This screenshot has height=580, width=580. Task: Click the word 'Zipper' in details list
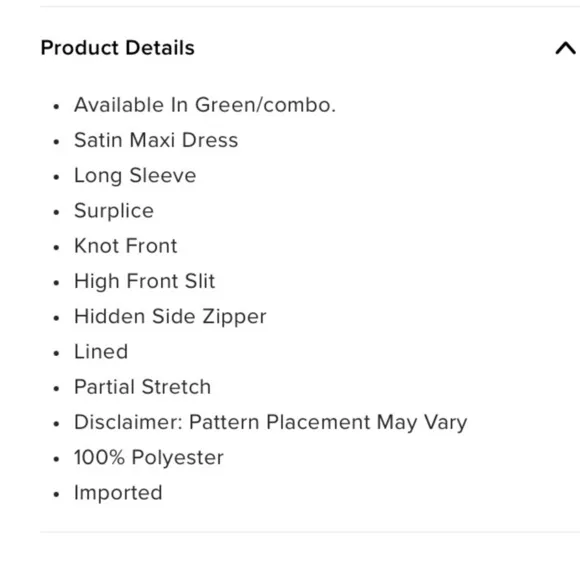click(234, 317)
